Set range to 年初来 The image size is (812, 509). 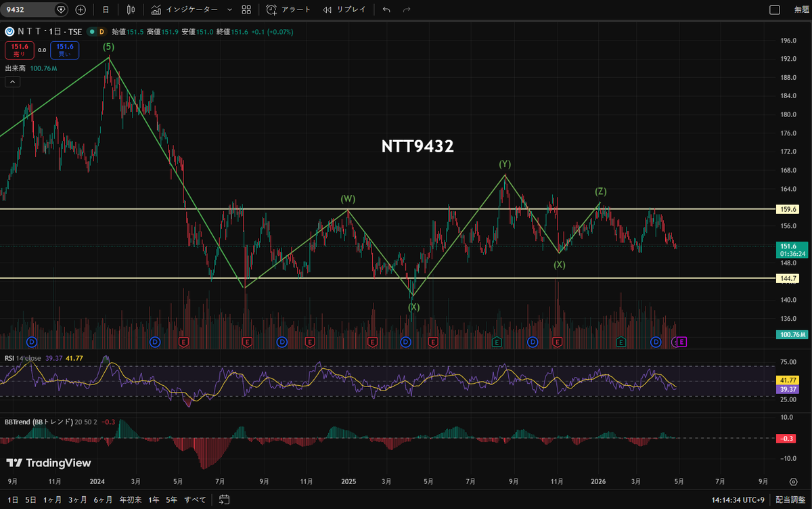(x=131, y=500)
